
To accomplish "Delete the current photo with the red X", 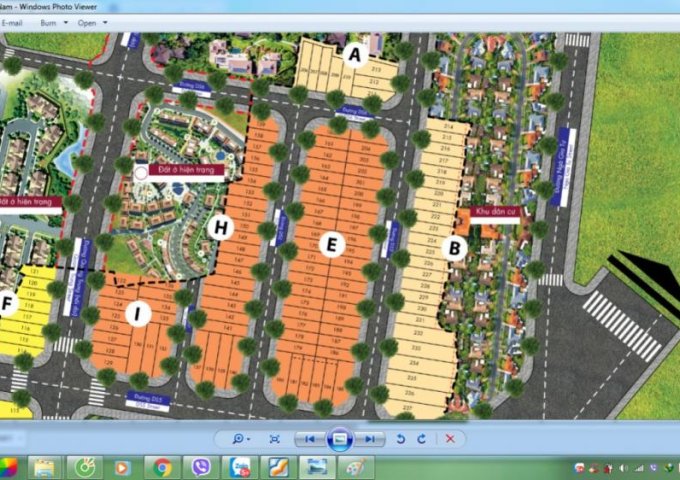I will coord(450,439).
